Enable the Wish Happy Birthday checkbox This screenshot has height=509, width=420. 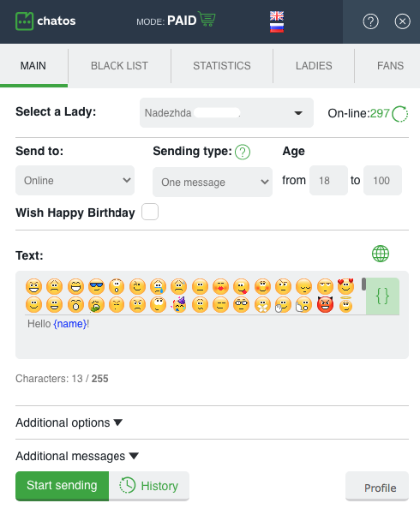150,212
